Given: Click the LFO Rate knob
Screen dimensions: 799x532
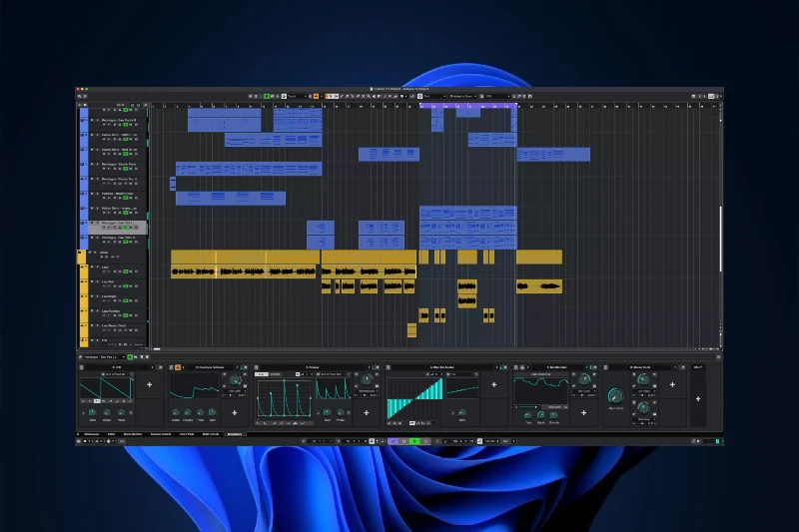Looking at the screenshot, I should (93, 412).
